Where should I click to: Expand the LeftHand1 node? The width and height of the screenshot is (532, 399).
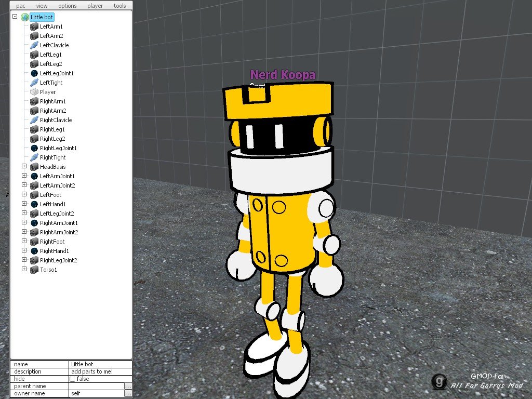pos(24,204)
